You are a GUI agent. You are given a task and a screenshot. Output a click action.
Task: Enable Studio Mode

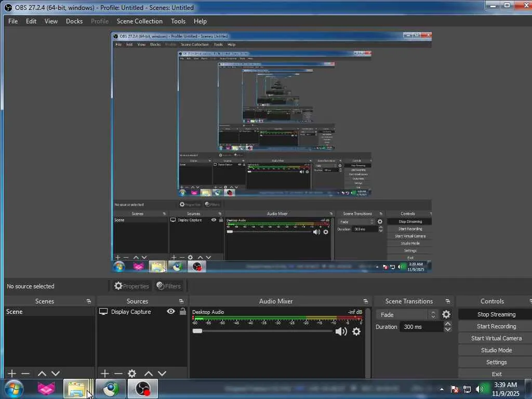coord(496,350)
